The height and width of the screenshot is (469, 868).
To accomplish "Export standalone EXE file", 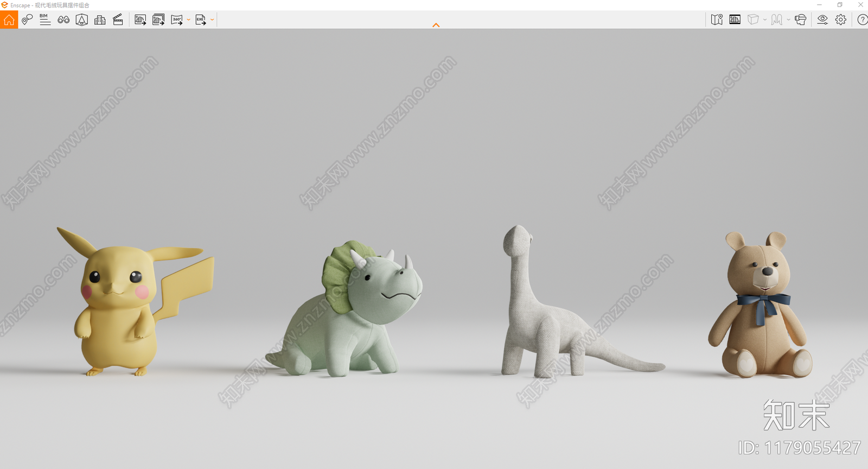I will 201,20.
